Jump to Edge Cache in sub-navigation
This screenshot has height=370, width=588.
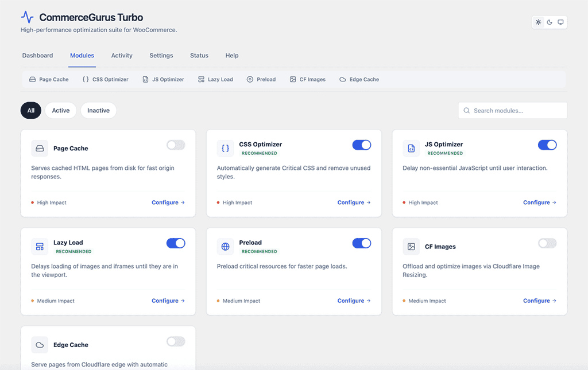pos(359,79)
